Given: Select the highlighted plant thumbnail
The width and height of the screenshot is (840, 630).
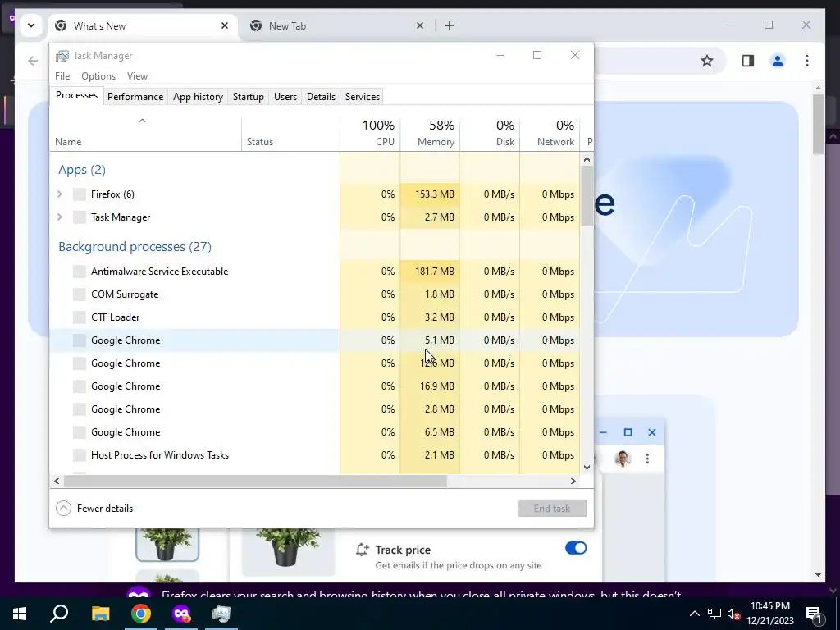Looking at the screenshot, I should click(167, 545).
